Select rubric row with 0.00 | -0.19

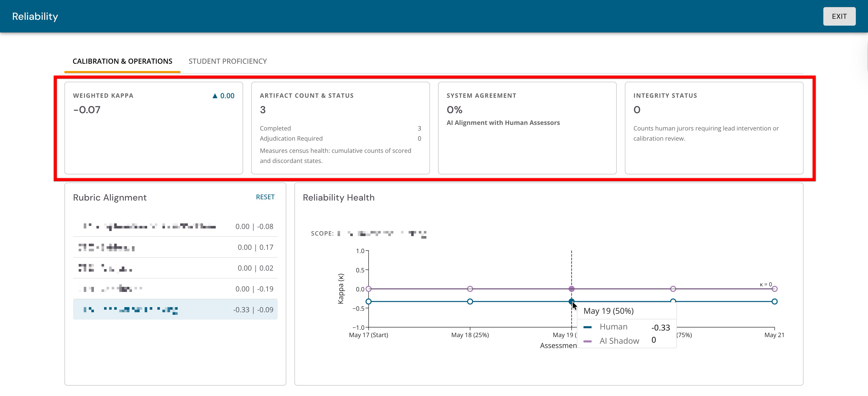pyautogui.click(x=175, y=289)
